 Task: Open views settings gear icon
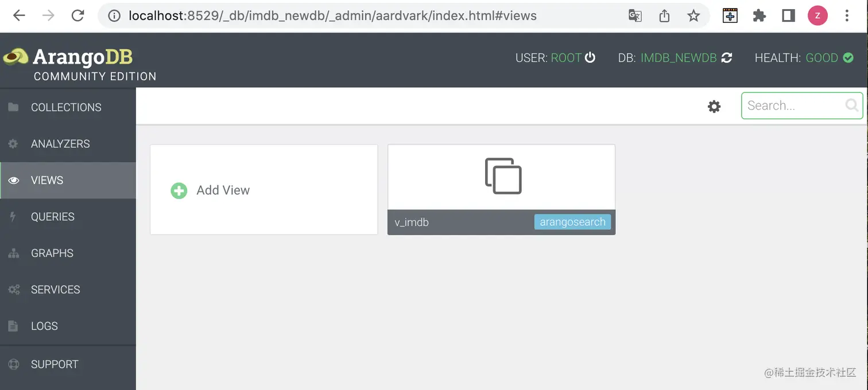tap(714, 106)
